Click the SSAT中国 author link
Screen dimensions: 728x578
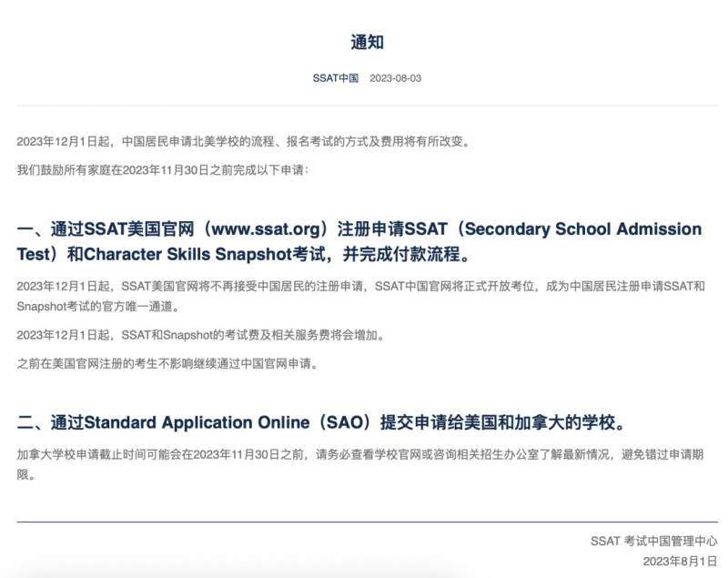point(335,78)
